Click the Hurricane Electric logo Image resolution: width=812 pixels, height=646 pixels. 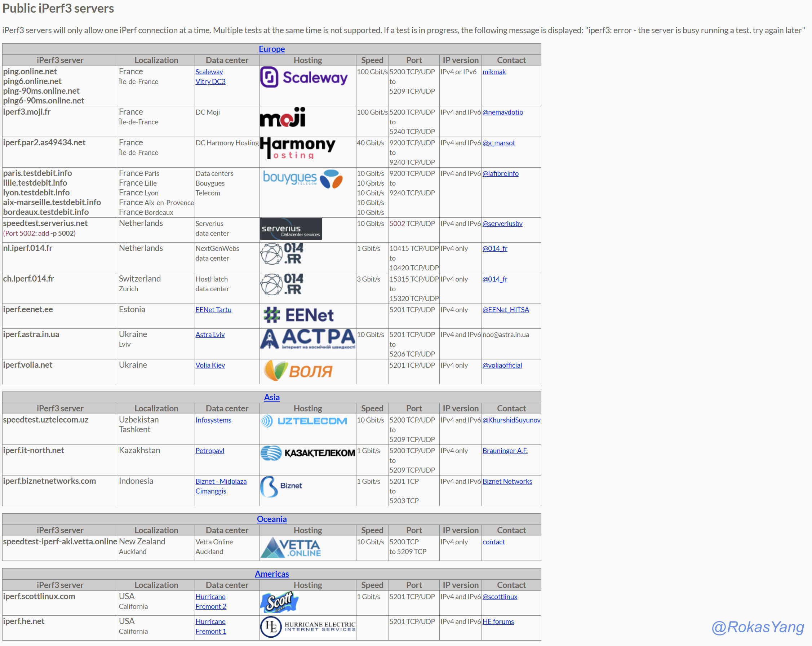click(x=307, y=627)
